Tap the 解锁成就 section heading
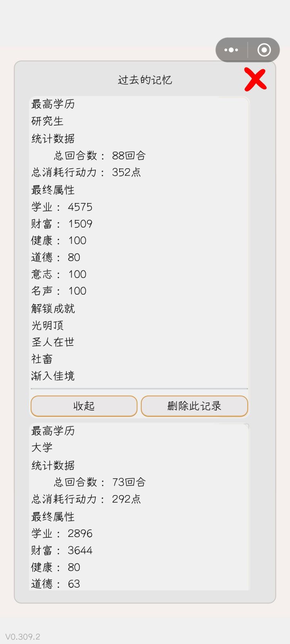 (53, 308)
